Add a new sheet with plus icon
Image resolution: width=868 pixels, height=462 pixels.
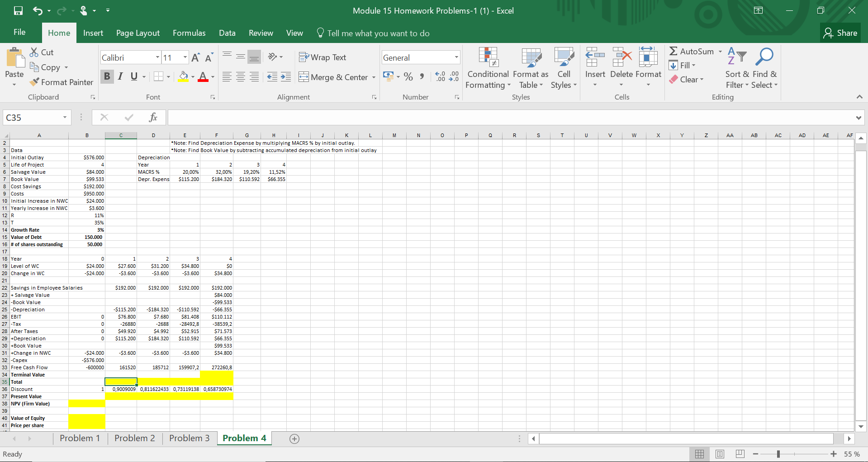click(x=294, y=439)
